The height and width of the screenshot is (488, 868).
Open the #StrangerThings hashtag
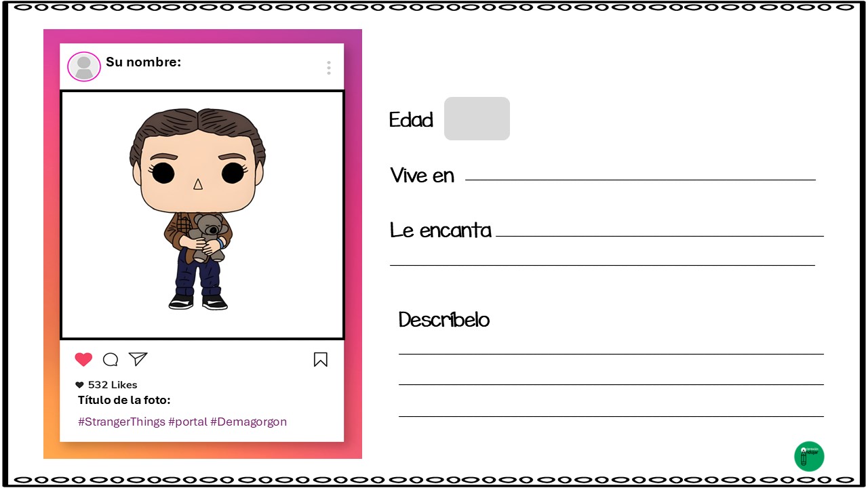121,422
